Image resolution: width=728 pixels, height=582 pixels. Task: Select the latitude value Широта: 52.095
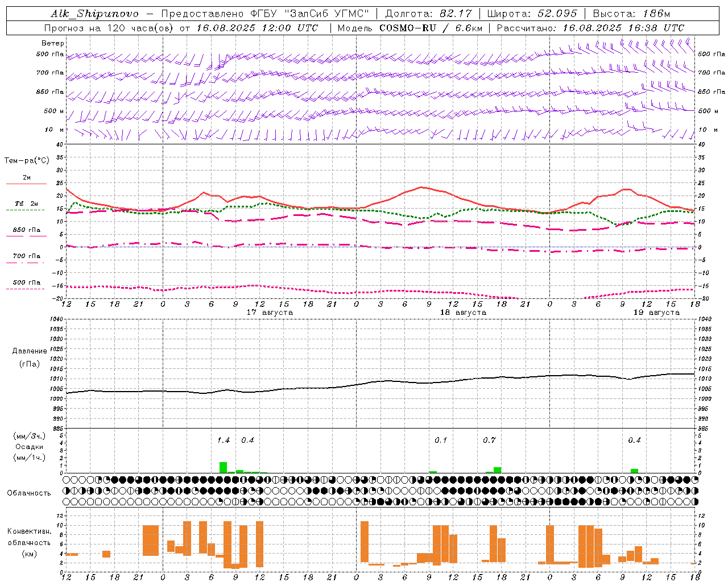click(532, 14)
